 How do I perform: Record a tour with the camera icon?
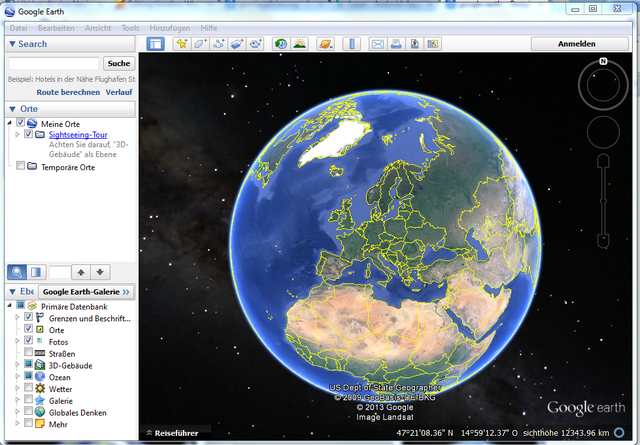coord(256,44)
